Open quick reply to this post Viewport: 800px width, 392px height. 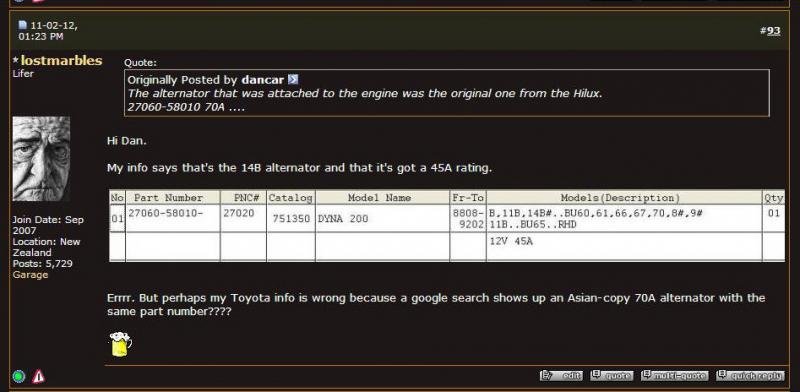749,376
